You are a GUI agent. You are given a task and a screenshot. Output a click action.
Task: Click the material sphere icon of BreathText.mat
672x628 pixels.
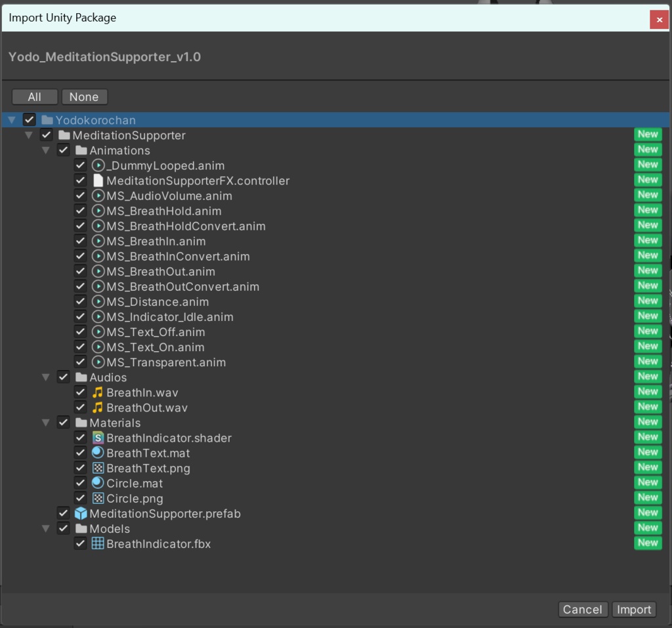(x=98, y=453)
